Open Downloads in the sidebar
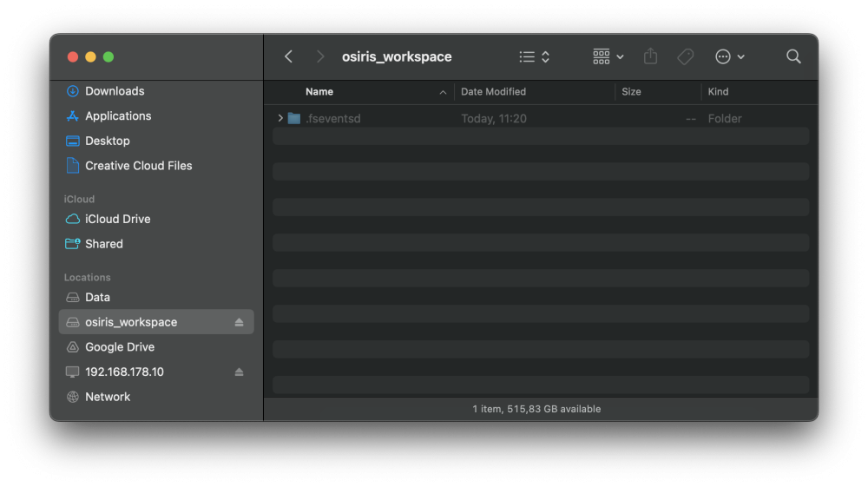 pyautogui.click(x=115, y=91)
